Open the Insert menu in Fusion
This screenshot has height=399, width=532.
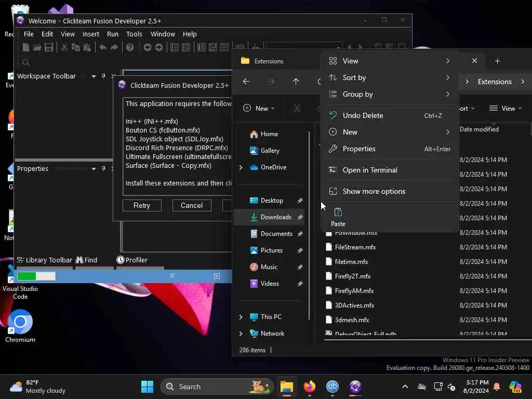(x=90, y=34)
